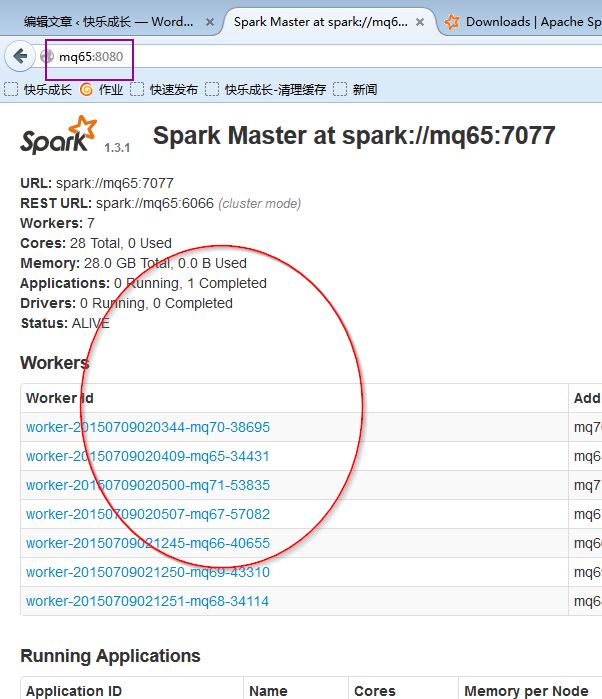Switch to the 编辑文章 快乐成长 WordPress tab
Image resolution: width=602 pixels, height=699 pixels.
tap(109, 21)
